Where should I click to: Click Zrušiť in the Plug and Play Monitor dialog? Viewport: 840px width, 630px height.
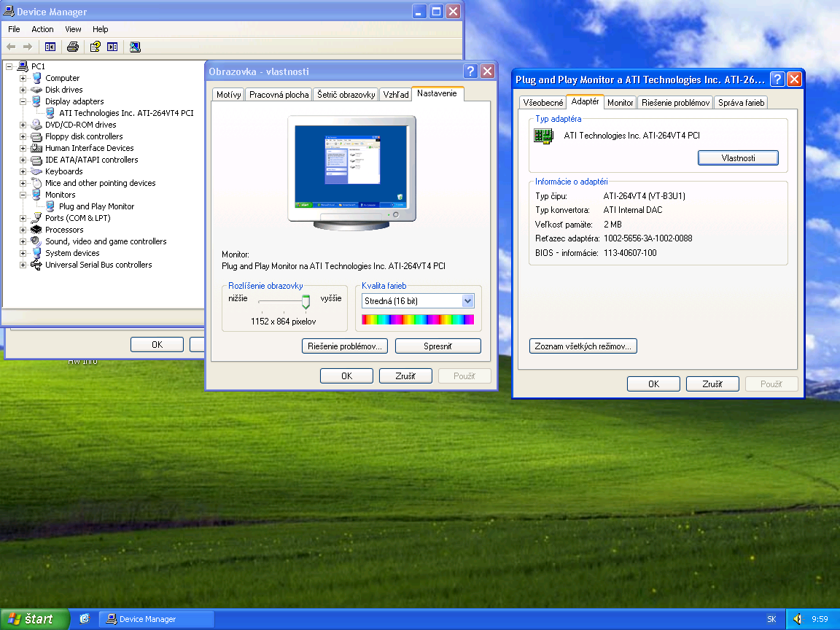click(712, 384)
